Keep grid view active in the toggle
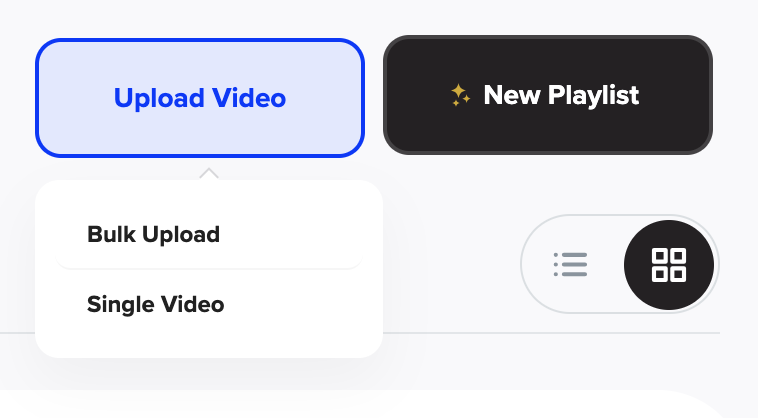 669,265
